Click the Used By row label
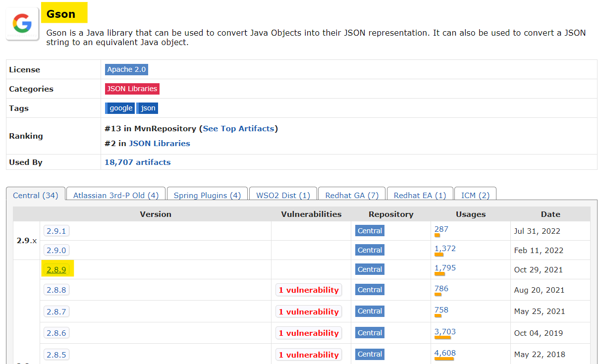This screenshot has width=602, height=364. [x=26, y=162]
